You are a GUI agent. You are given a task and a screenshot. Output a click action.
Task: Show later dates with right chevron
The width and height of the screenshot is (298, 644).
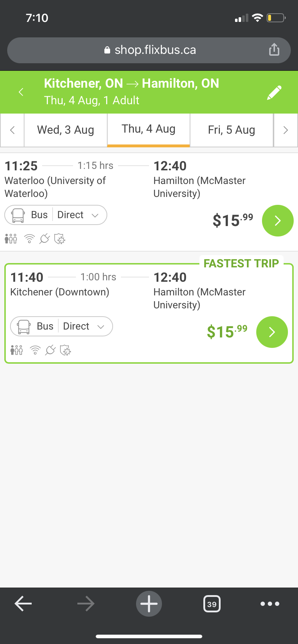coord(286,130)
